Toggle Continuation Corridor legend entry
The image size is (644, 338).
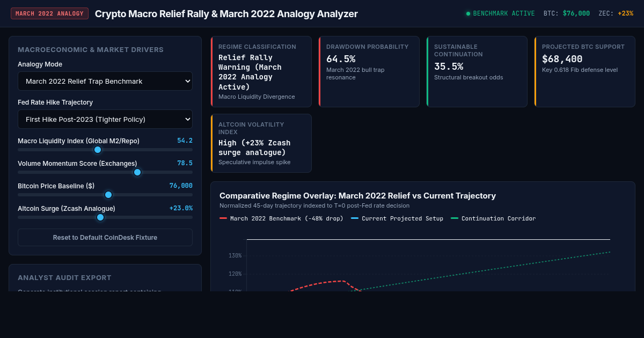pyautogui.click(x=493, y=218)
